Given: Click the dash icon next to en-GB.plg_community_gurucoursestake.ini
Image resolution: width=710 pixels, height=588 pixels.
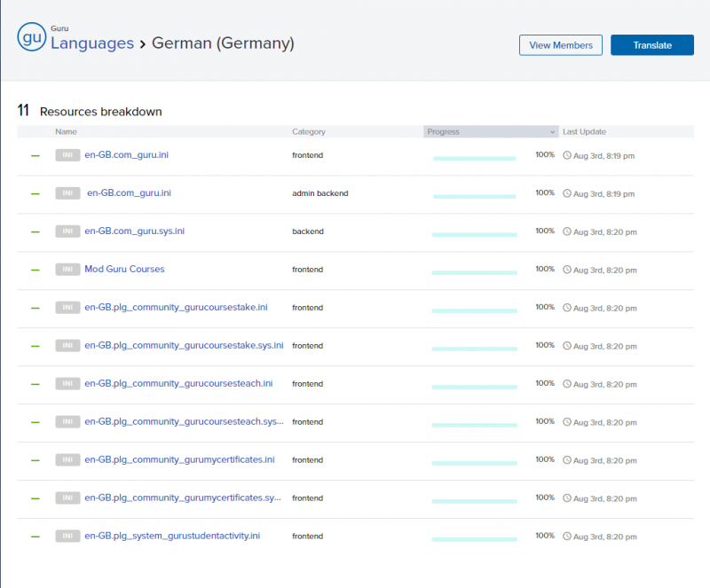Looking at the screenshot, I should (x=35, y=308).
